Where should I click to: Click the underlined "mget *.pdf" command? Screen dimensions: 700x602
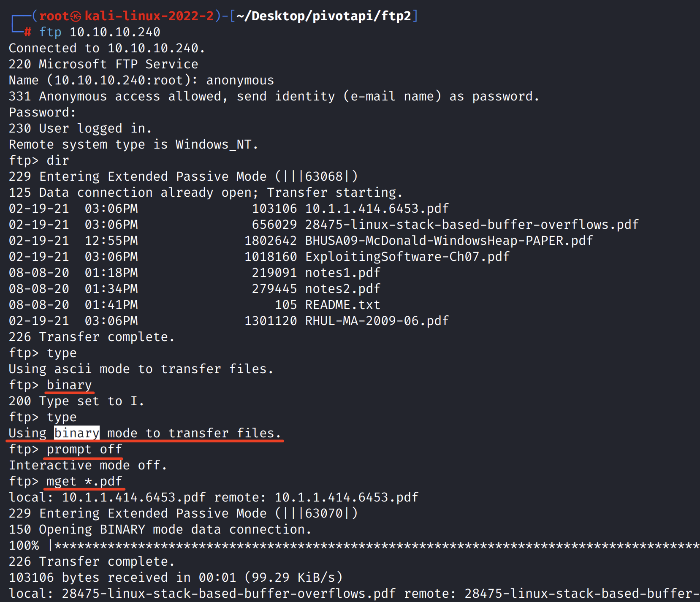(x=84, y=481)
